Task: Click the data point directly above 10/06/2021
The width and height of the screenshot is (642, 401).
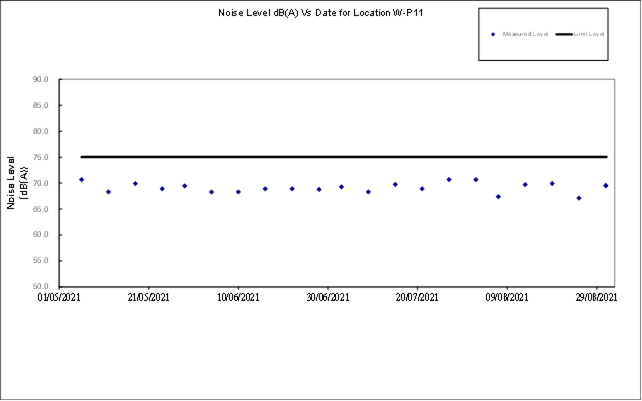Action: point(238,191)
